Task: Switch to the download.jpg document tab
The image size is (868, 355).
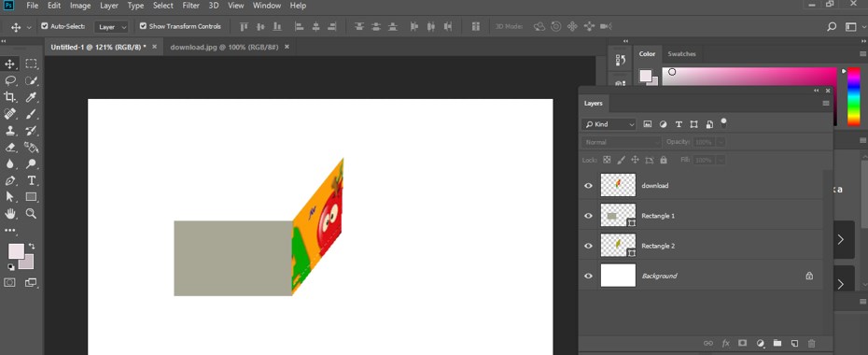Action: point(224,47)
